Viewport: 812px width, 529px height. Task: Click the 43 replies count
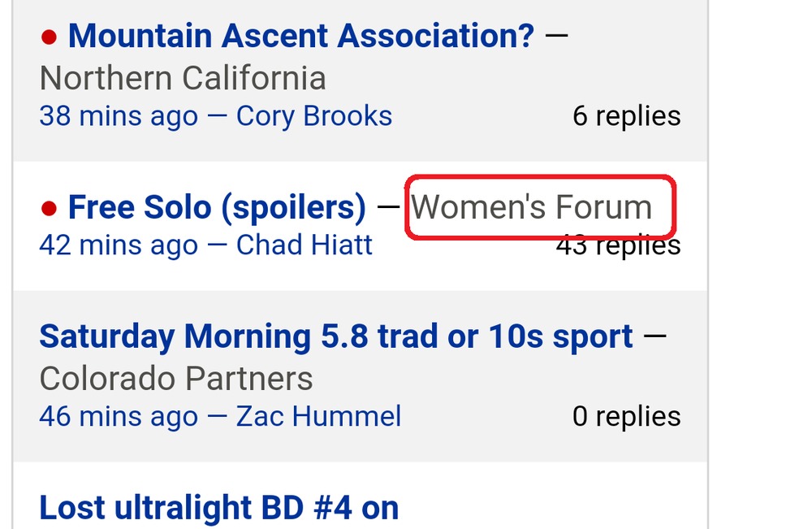(x=618, y=246)
